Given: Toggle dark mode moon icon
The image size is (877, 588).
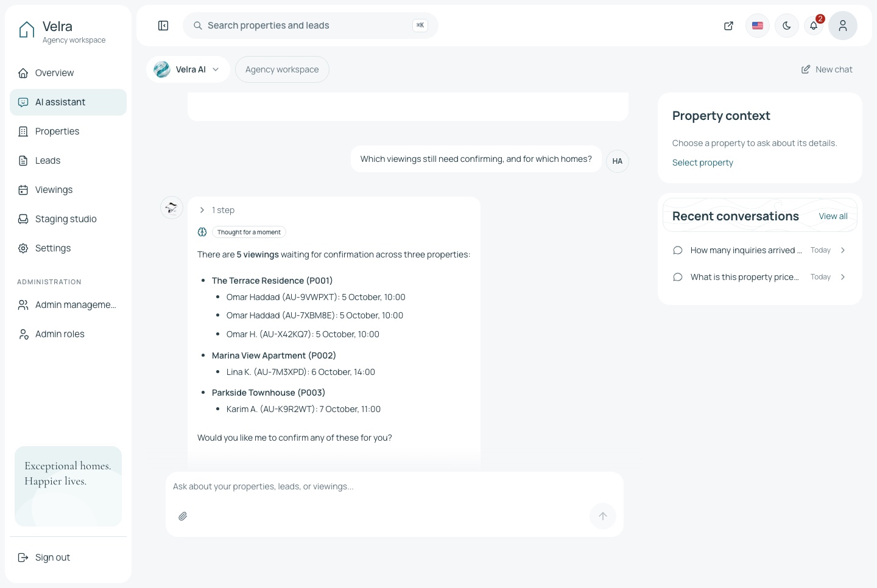Looking at the screenshot, I should point(787,26).
